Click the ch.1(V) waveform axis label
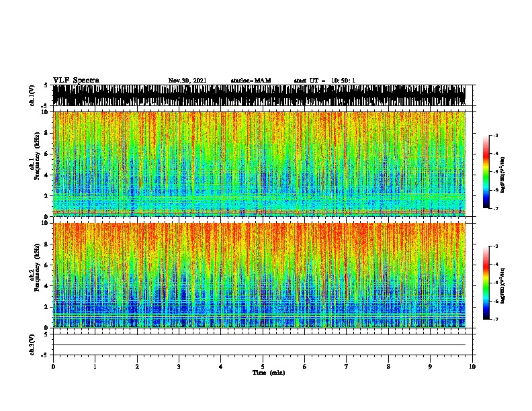 pyautogui.click(x=32, y=95)
